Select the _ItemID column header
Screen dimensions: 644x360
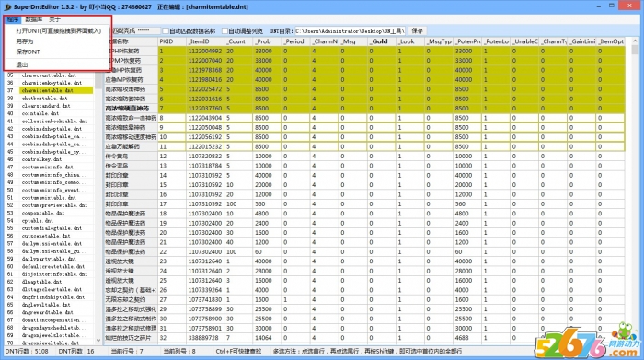[205, 41]
